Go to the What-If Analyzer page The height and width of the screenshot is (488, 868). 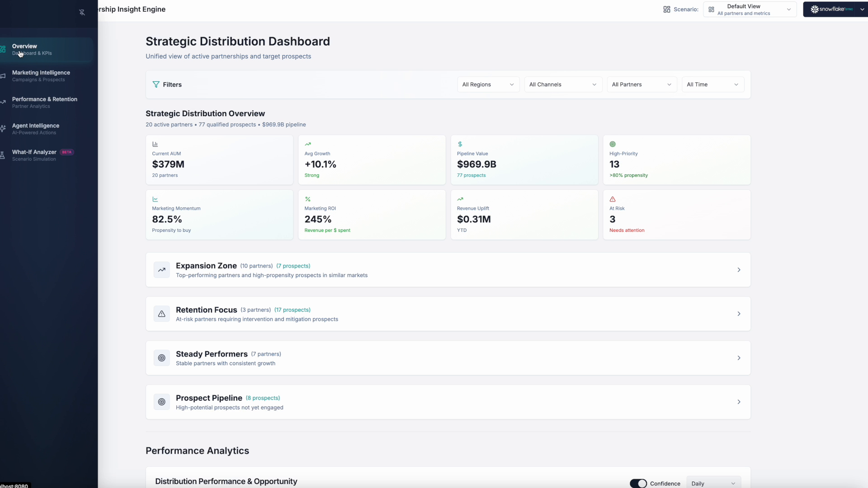pos(34,155)
